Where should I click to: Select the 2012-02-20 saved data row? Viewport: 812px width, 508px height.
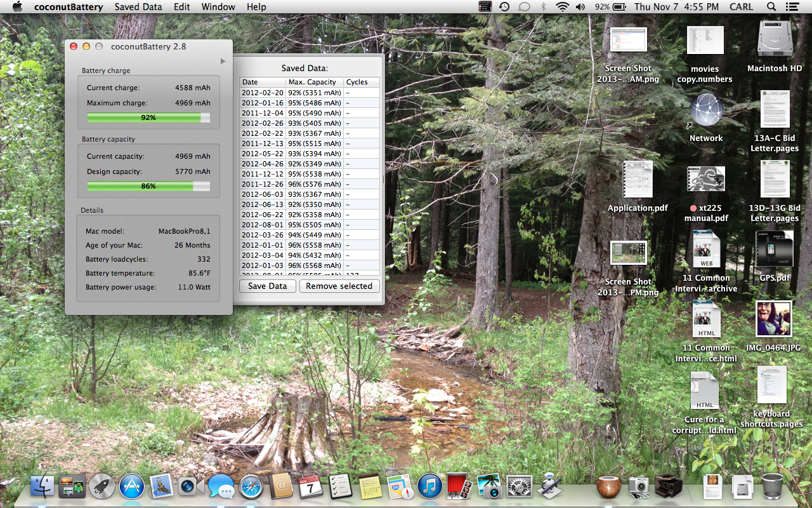click(x=310, y=93)
